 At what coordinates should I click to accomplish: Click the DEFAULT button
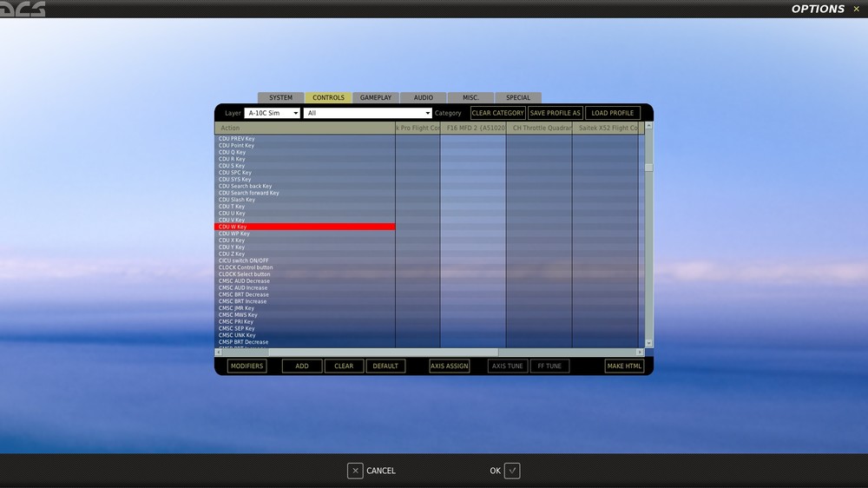pos(385,366)
